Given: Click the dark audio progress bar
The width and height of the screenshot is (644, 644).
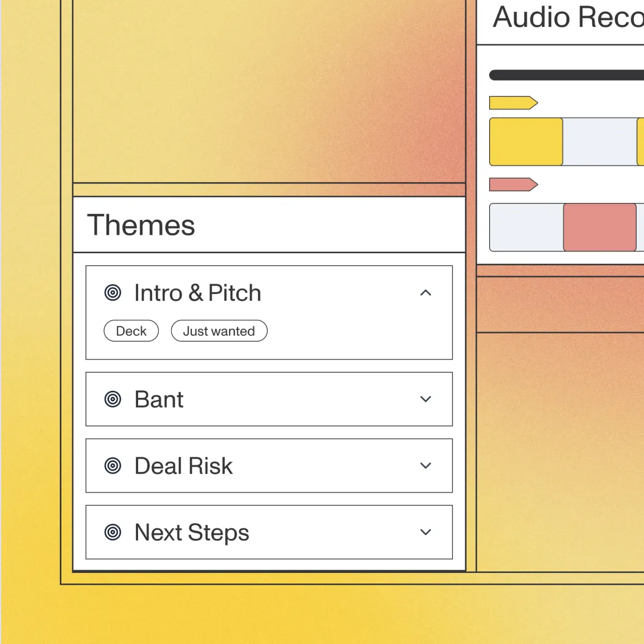Looking at the screenshot, I should (x=566, y=75).
